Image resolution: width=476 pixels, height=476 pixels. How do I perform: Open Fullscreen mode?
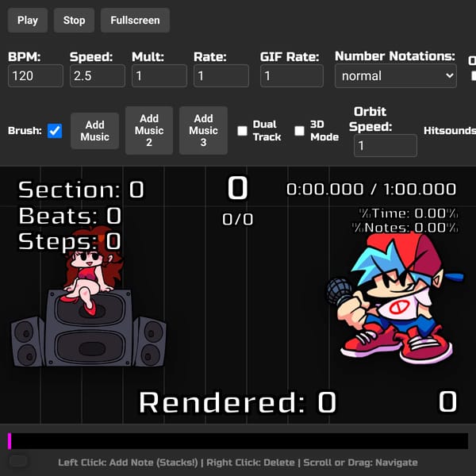tap(135, 21)
